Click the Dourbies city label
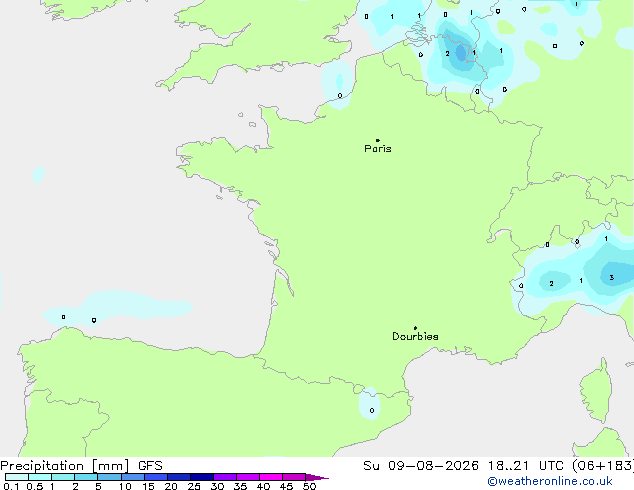This screenshot has width=634, height=490. click(x=415, y=336)
